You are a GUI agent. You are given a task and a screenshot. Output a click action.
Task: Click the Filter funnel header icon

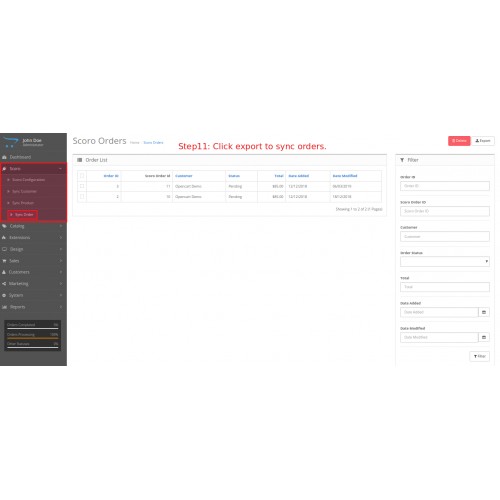tap(402, 160)
